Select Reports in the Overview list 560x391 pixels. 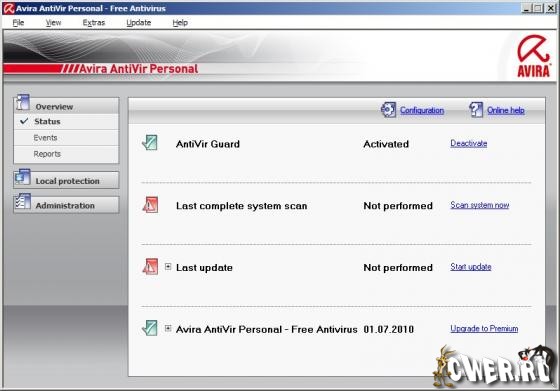pos(47,154)
